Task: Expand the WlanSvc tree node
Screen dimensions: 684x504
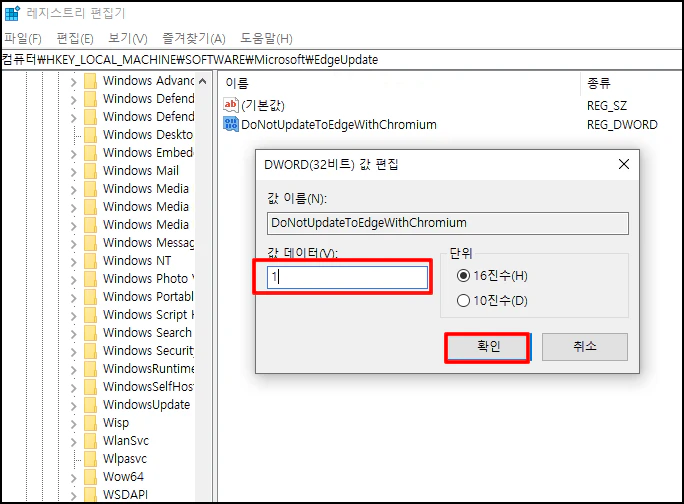Action: [73, 441]
